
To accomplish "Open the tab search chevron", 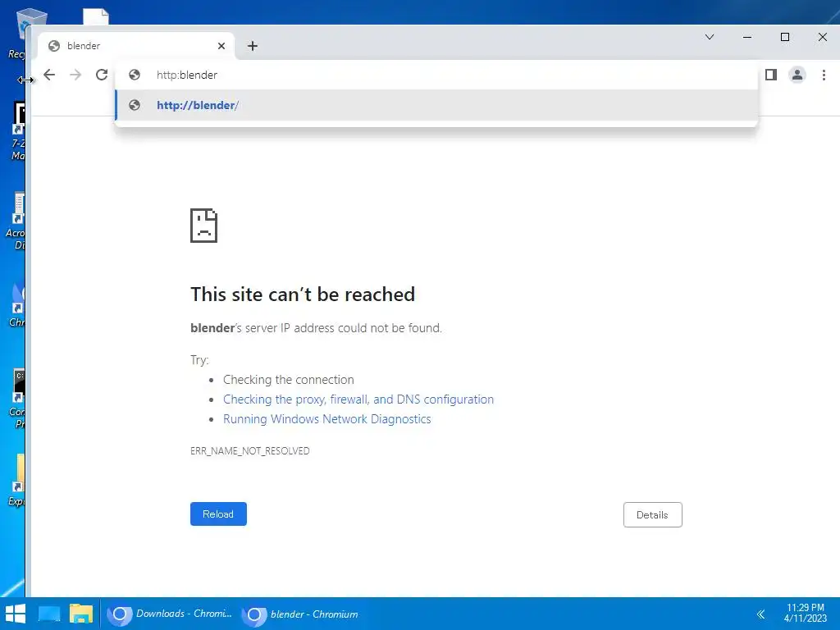I will tap(710, 37).
